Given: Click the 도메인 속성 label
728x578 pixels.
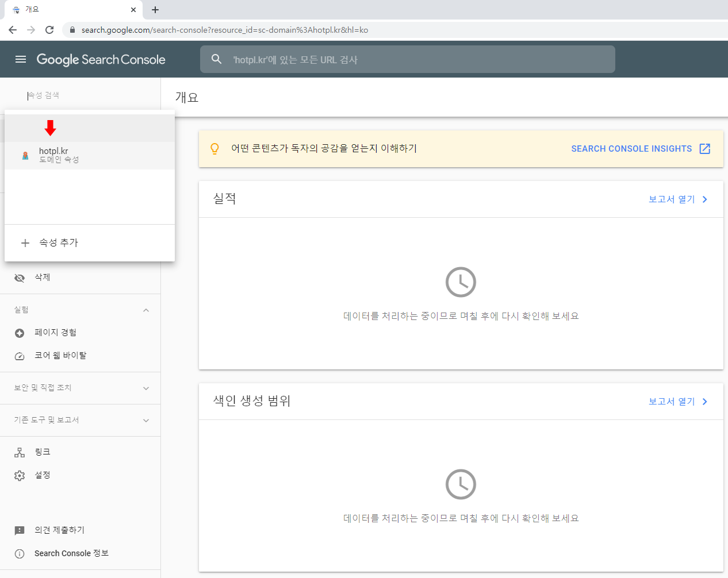Looking at the screenshot, I should click(x=59, y=160).
